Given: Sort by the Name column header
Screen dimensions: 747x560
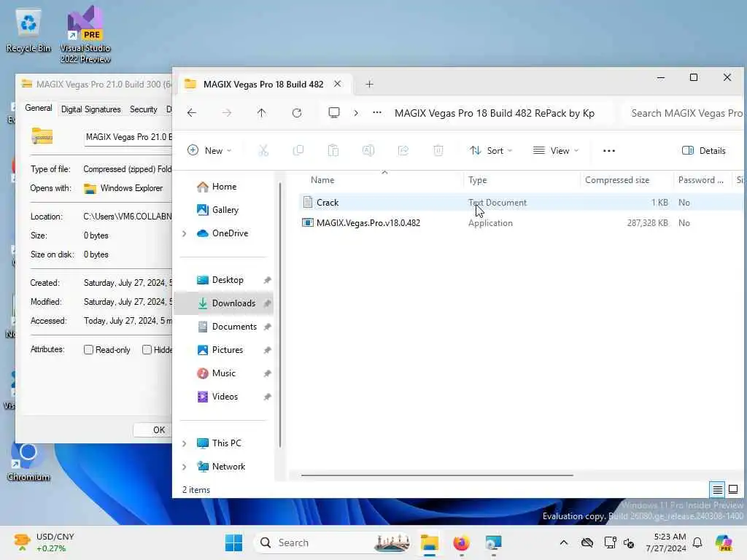Looking at the screenshot, I should point(322,180).
